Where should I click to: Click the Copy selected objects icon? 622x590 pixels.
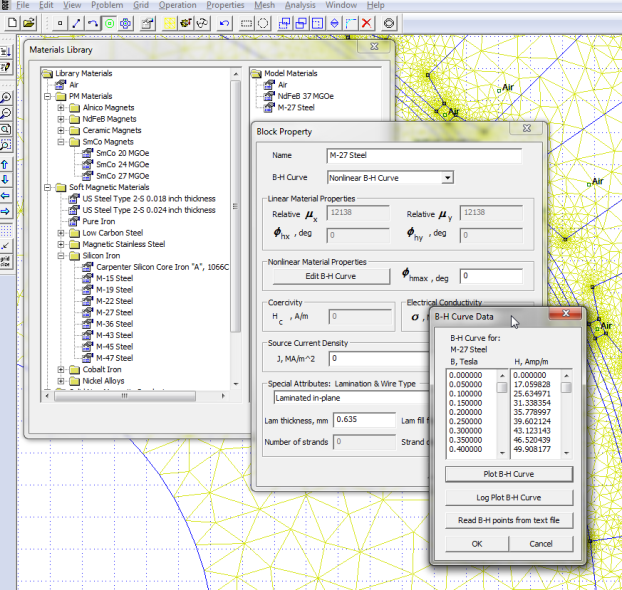[301, 23]
